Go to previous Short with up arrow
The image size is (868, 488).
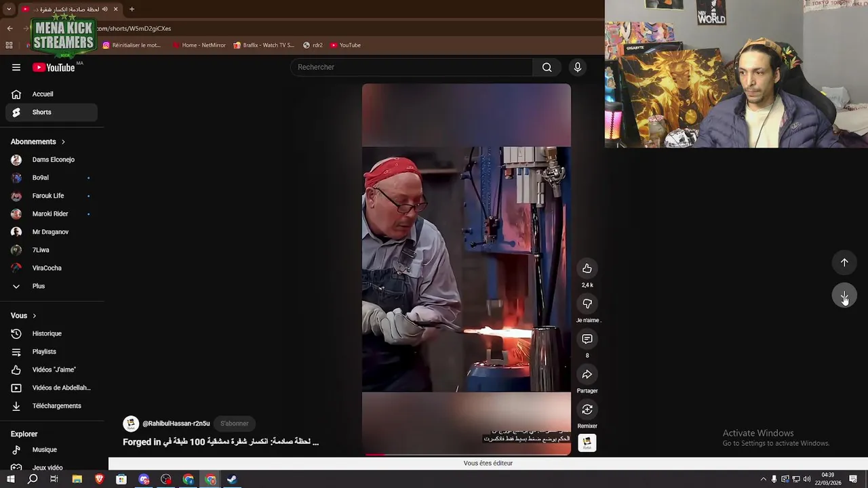844,262
